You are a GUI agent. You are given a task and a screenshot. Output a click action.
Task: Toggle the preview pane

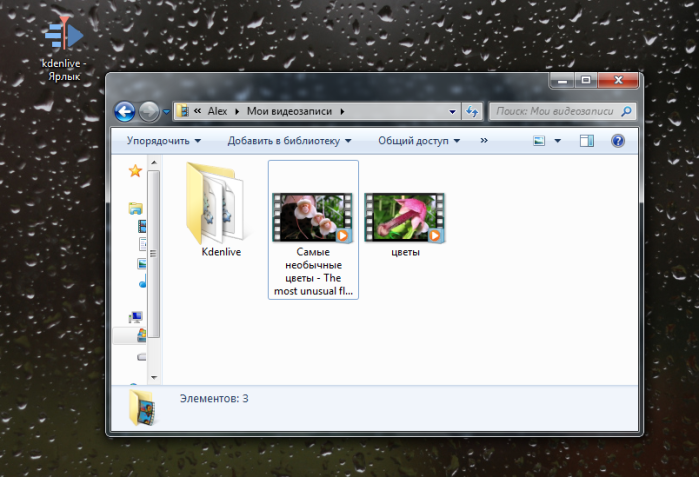587,141
